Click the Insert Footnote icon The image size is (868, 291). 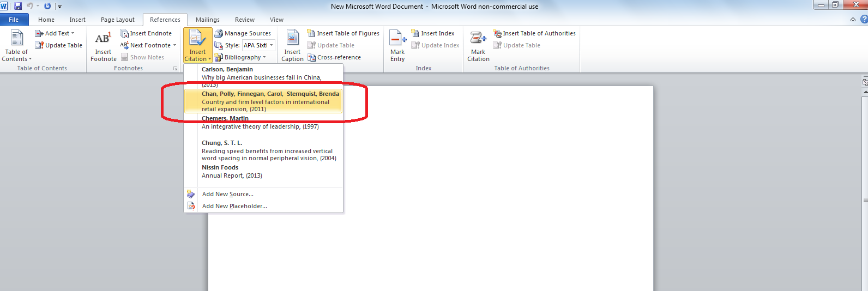[103, 39]
